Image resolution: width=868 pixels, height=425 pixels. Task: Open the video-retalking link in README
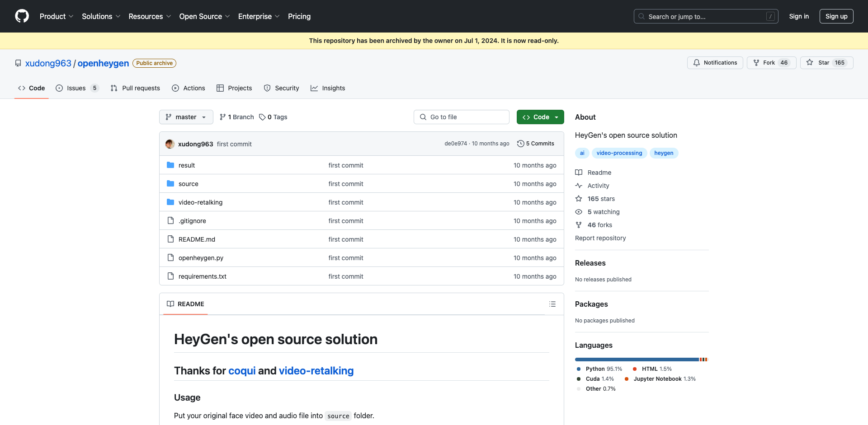(316, 371)
